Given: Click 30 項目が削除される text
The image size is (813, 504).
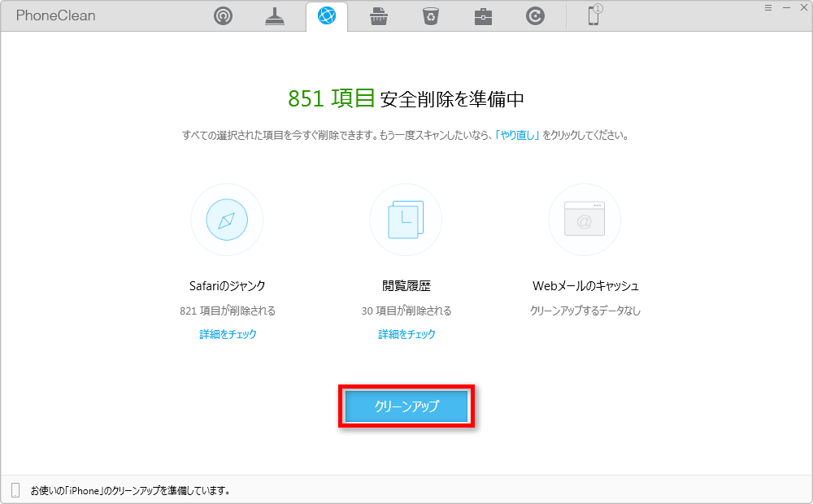Looking at the screenshot, I should point(406,311).
